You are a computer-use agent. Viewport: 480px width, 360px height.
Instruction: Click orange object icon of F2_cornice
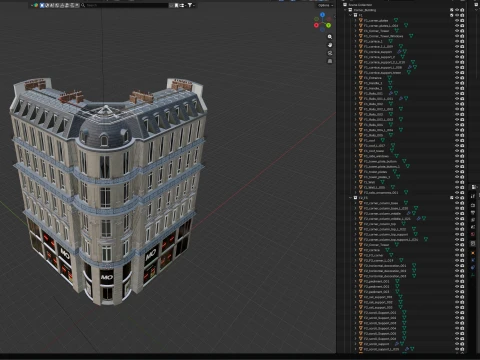360,250
